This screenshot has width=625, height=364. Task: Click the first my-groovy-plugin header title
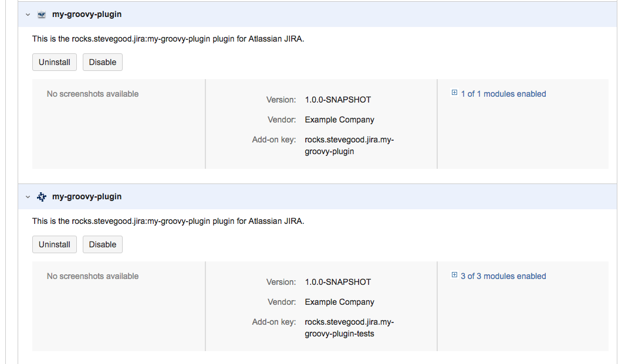click(x=87, y=14)
